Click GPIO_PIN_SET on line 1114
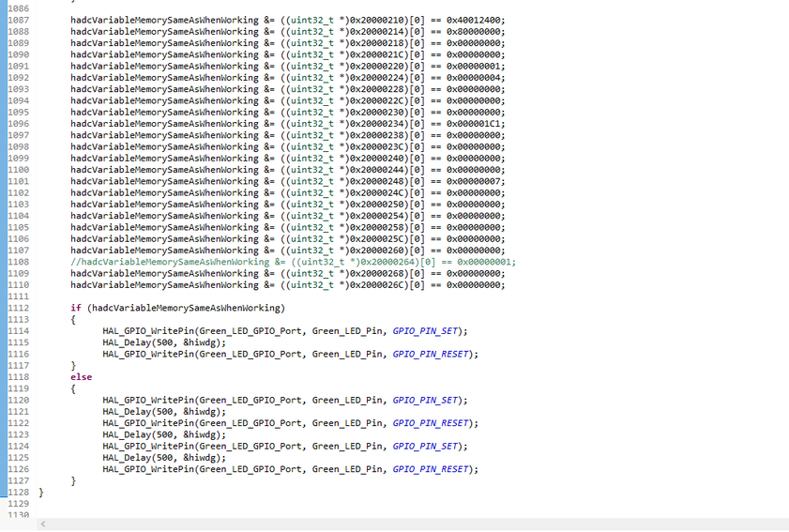The width and height of the screenshot is (789, 532). 429,331
